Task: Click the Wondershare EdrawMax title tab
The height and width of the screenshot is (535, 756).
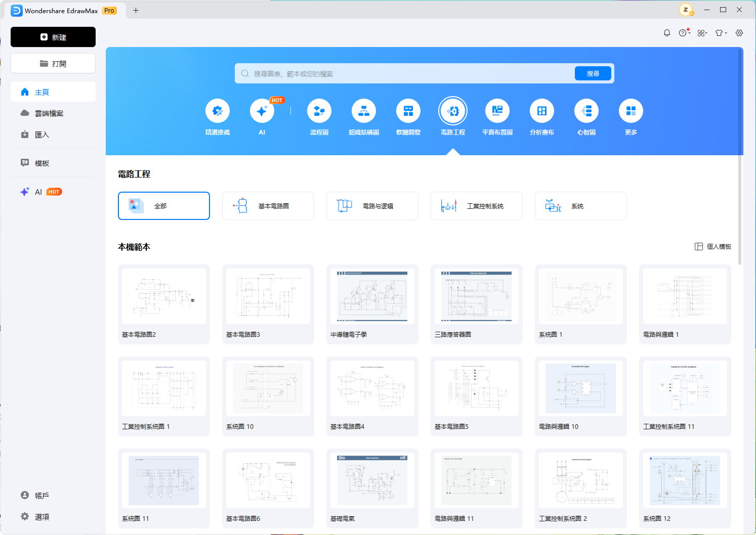Action: click(x=64, y=10)
